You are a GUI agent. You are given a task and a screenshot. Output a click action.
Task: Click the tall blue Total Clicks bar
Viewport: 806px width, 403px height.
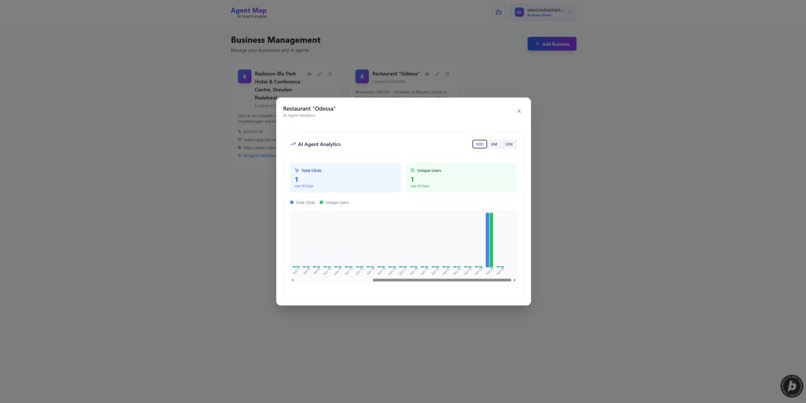tap(487, 240)
